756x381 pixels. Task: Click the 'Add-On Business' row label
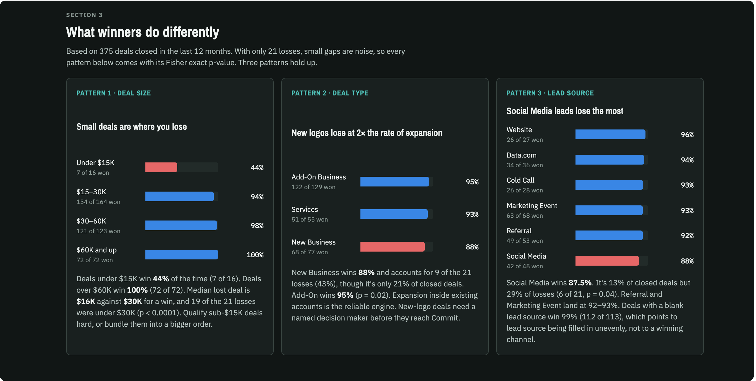[x=319, y=177]
